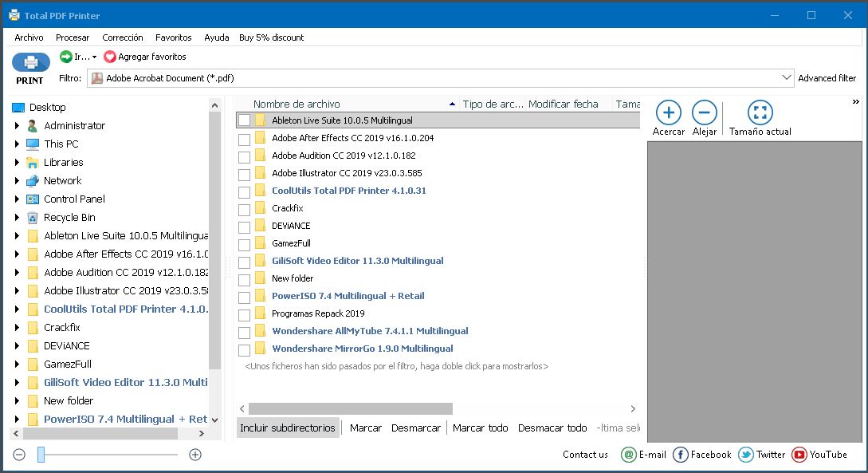Click Buy 5% discount menu item

pos(271,37)
